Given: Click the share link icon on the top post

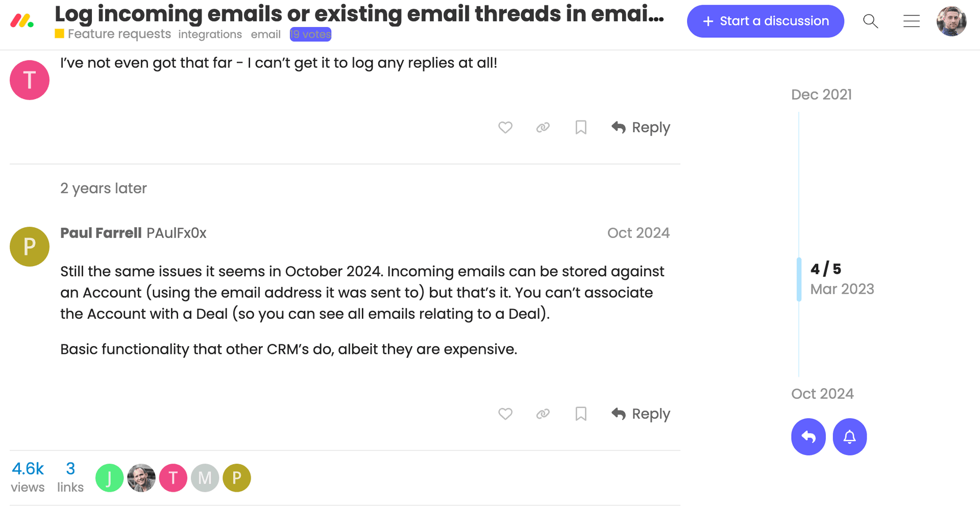Looking at the screenshot, I should [543, 127].
